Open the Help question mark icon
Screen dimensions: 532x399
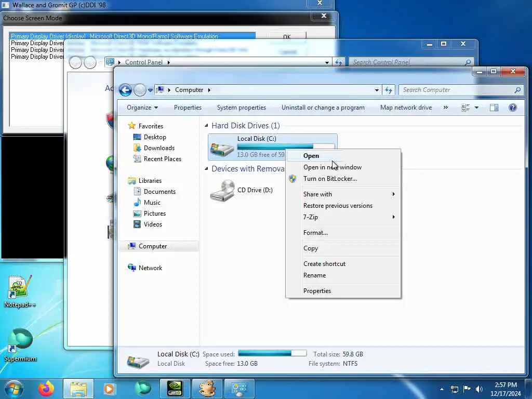tap(513, 108)
